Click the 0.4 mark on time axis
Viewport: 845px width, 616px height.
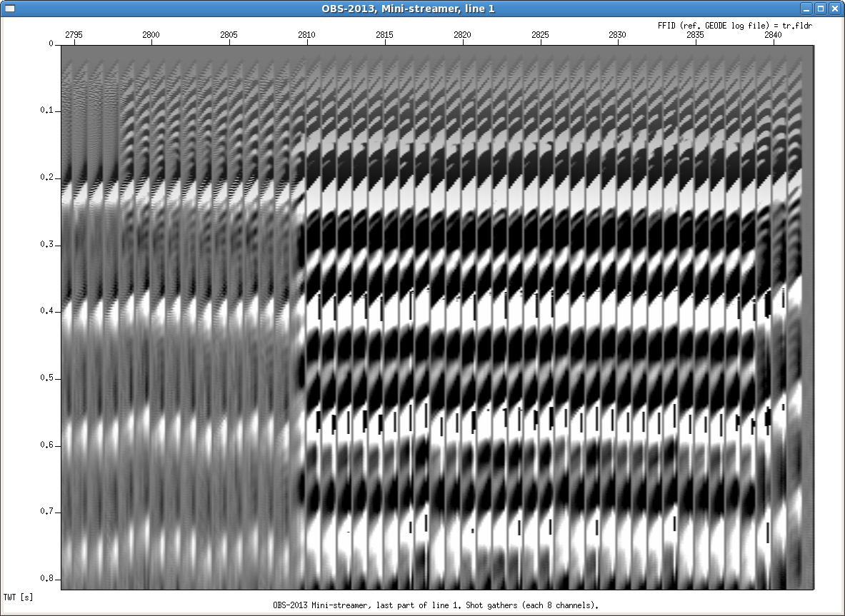pyautogui.click(x=47, y=311)
